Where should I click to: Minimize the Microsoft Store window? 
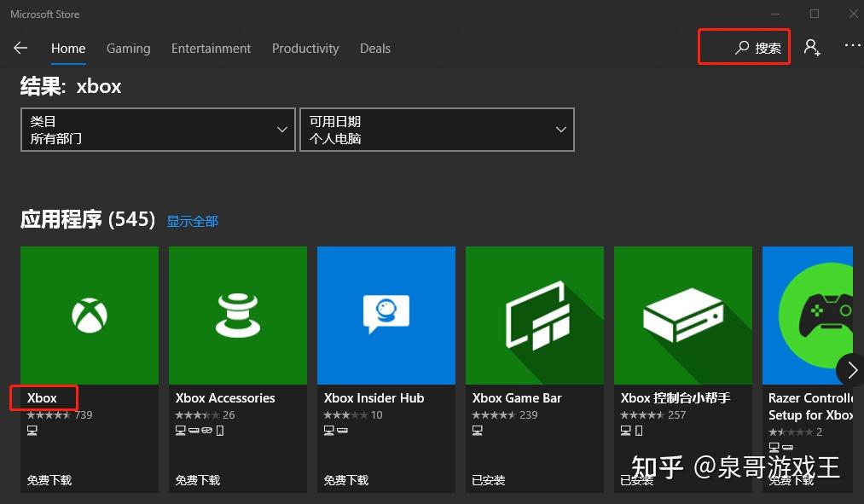775,14
